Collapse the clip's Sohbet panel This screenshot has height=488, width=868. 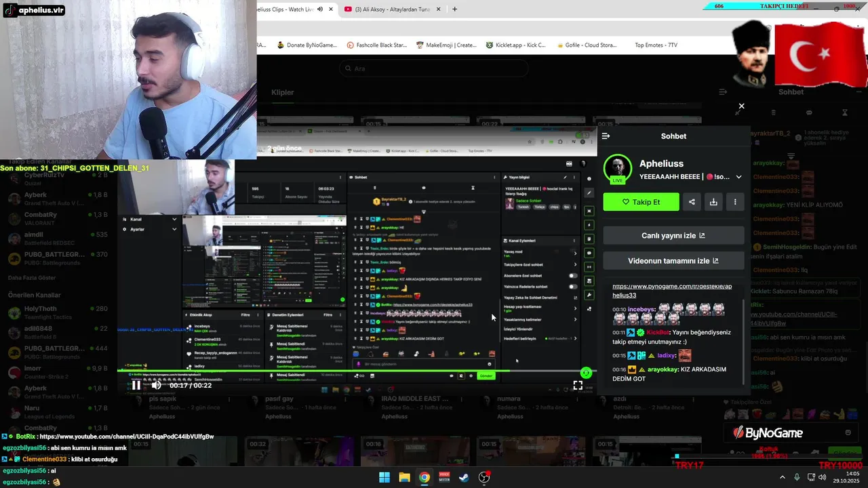tap(606, 136)
